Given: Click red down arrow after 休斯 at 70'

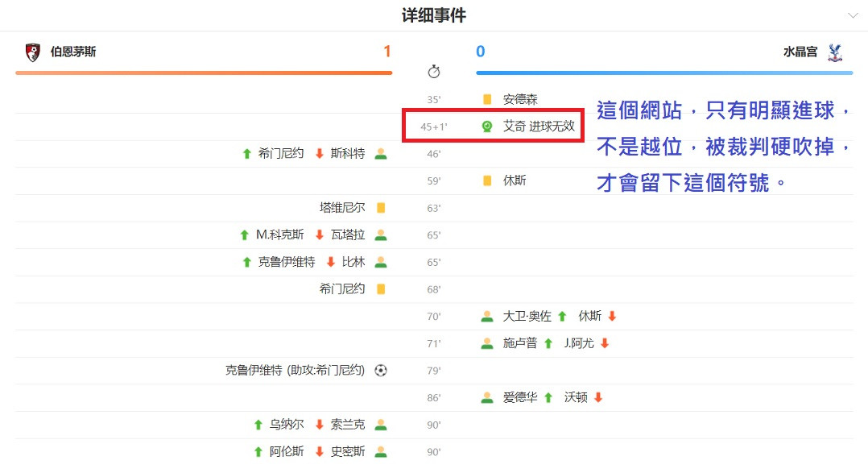Looking at the screenshot, I should tap(612, 316).
